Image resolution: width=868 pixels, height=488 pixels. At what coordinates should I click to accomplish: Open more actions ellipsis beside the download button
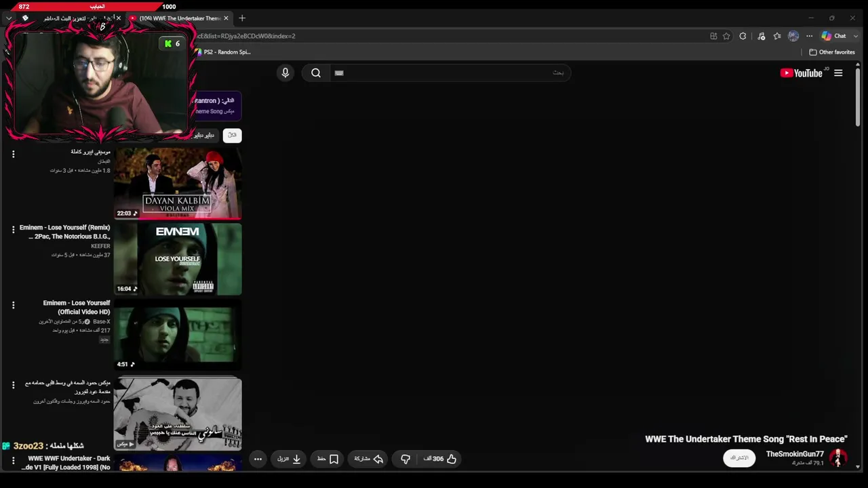[258, 459]
